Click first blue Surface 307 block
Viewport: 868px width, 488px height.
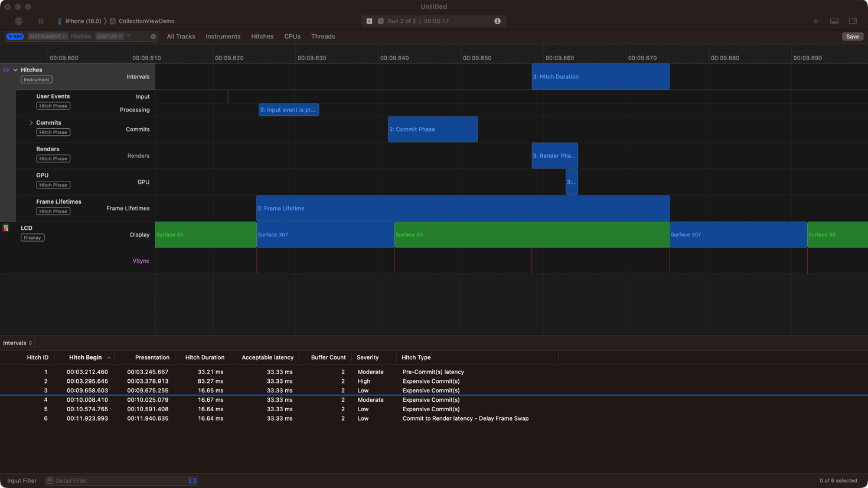click(x=325, y=235)
